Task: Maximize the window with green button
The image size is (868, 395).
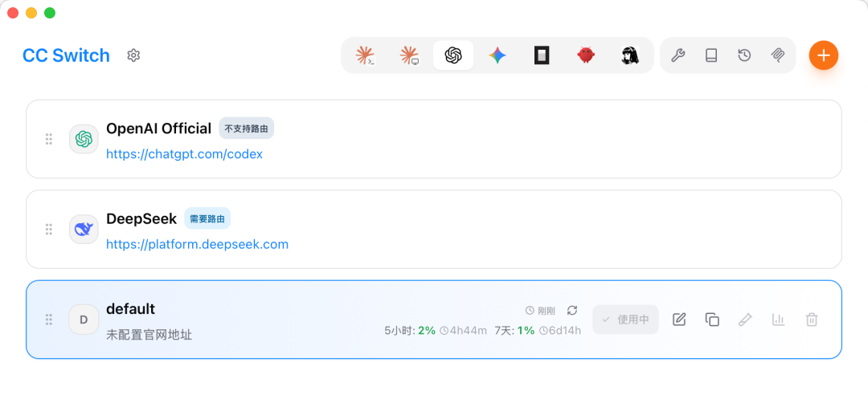Action: coord(50,13)
